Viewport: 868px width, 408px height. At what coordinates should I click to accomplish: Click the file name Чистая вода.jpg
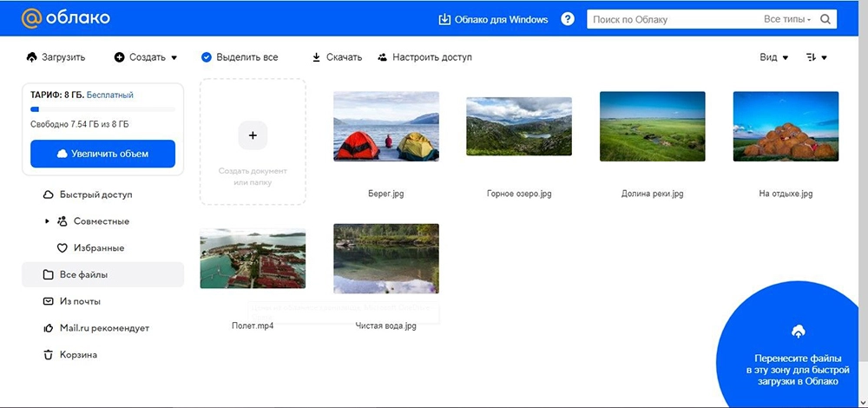(x=386, y=326)
